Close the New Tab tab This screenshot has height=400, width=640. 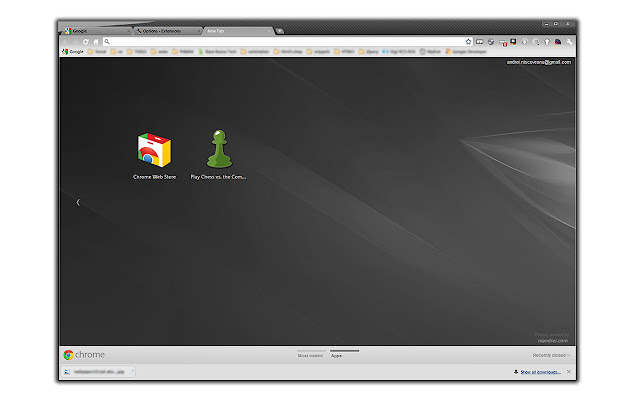pos(269,31)
